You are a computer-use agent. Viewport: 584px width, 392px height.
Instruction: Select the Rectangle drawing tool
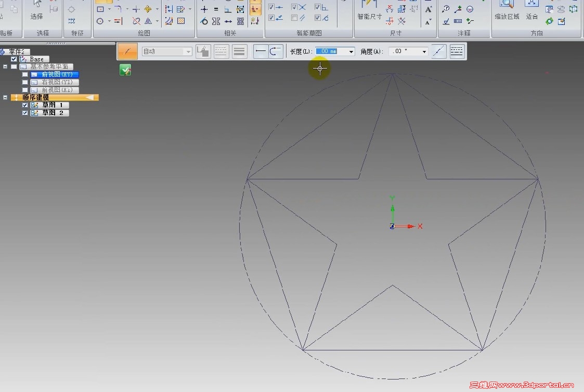(100, 9)
